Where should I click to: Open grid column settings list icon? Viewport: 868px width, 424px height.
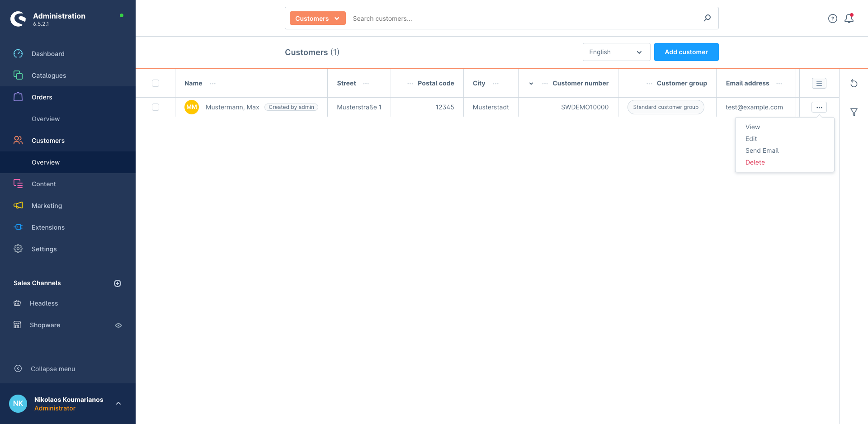pos(819,83)
